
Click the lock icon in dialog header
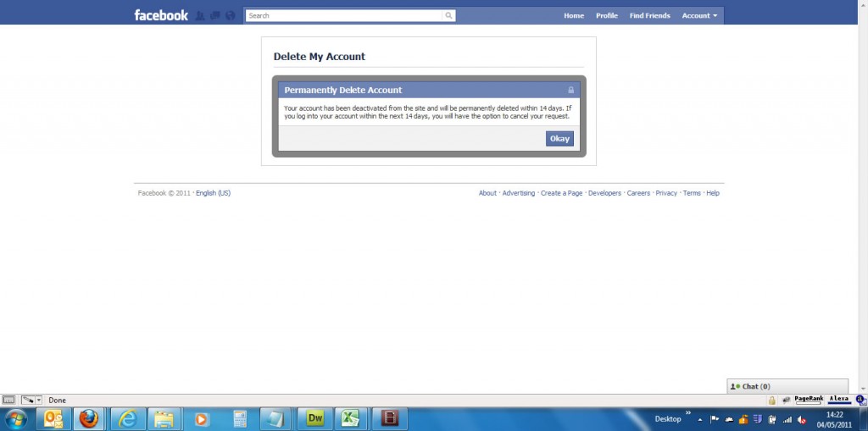pos(570,90)
